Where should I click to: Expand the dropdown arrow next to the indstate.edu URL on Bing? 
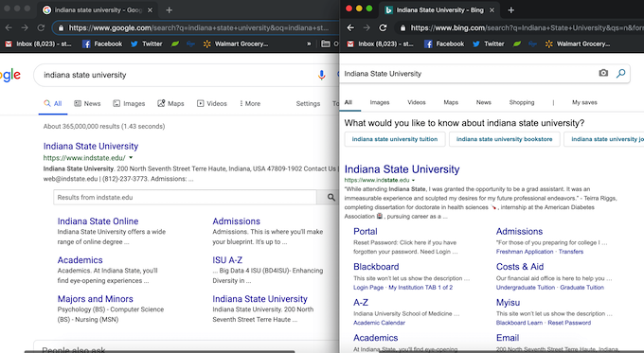413,180
